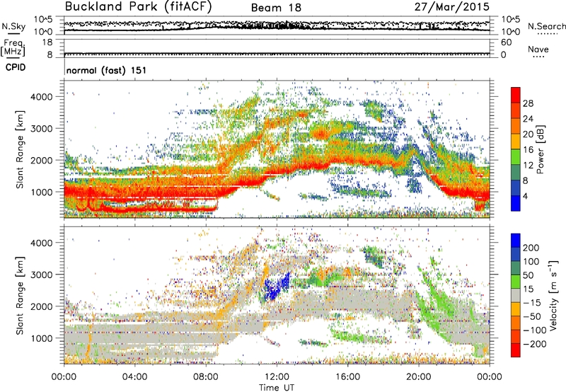Click the '20:00' time axis label
566x392 pixels.
click(419, 377)
